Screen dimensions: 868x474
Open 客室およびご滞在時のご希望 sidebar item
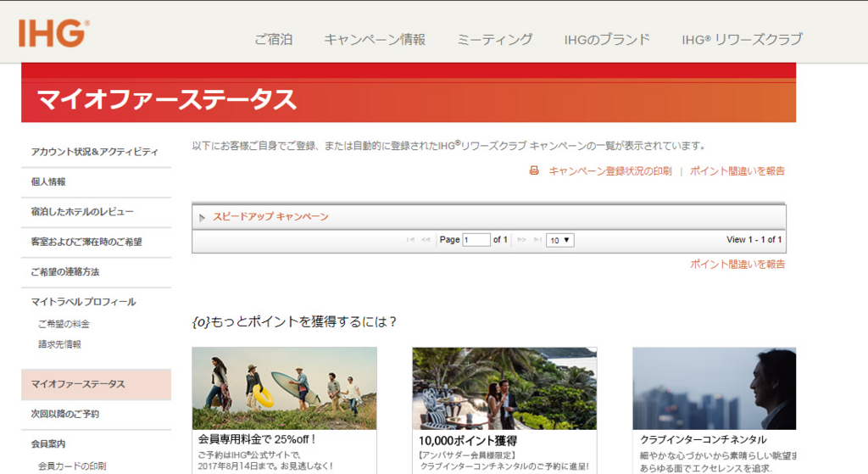[86, 242]
